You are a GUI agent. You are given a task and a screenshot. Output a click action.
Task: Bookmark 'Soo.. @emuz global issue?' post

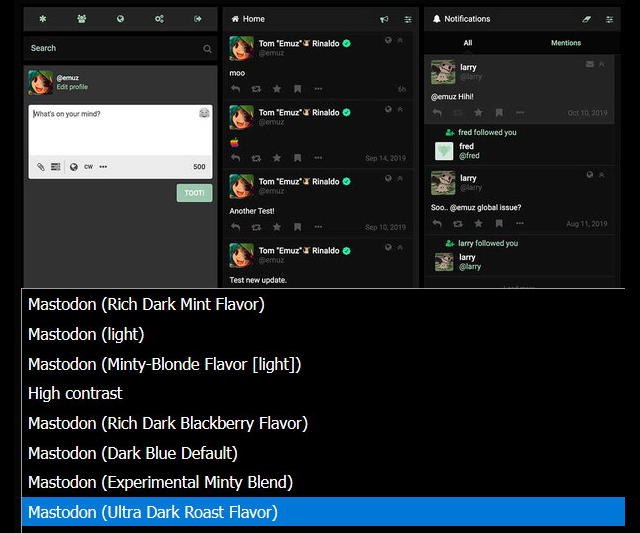[x=499, y=223]
